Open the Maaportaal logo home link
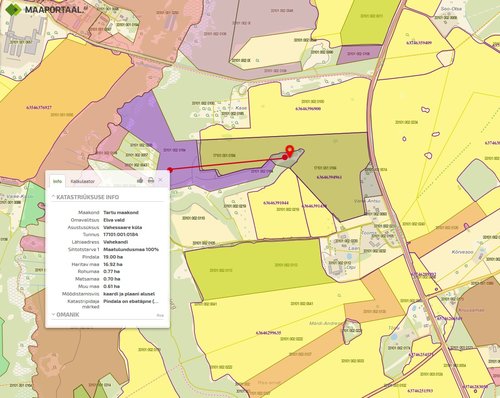500x398 pixels. point(44,9)
